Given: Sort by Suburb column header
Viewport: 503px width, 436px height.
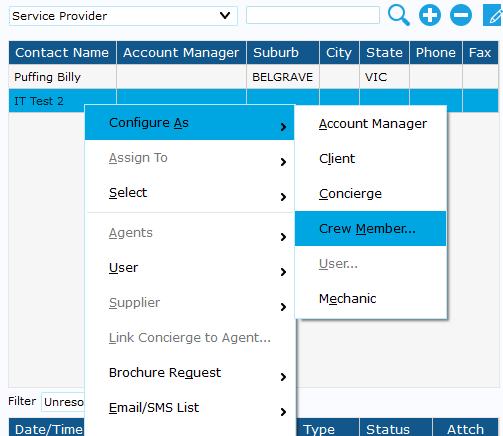Looking at the screenshot, I should [283, 53].
